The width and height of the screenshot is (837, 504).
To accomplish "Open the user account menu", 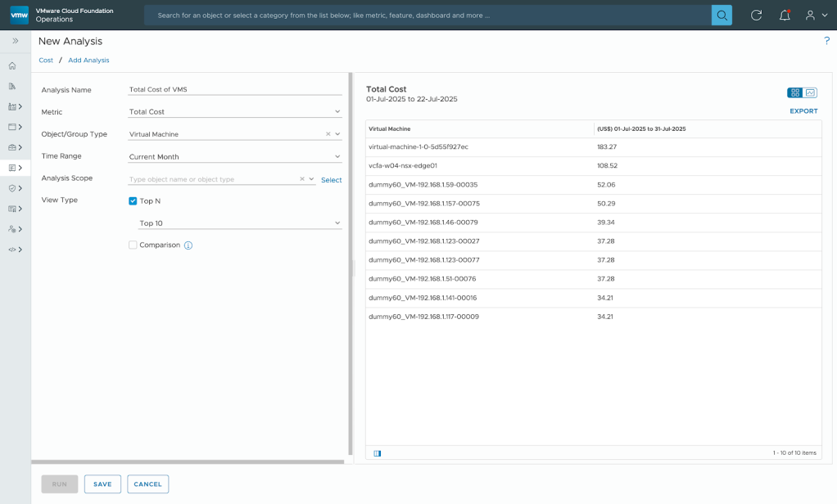I will tap(817, 15).
